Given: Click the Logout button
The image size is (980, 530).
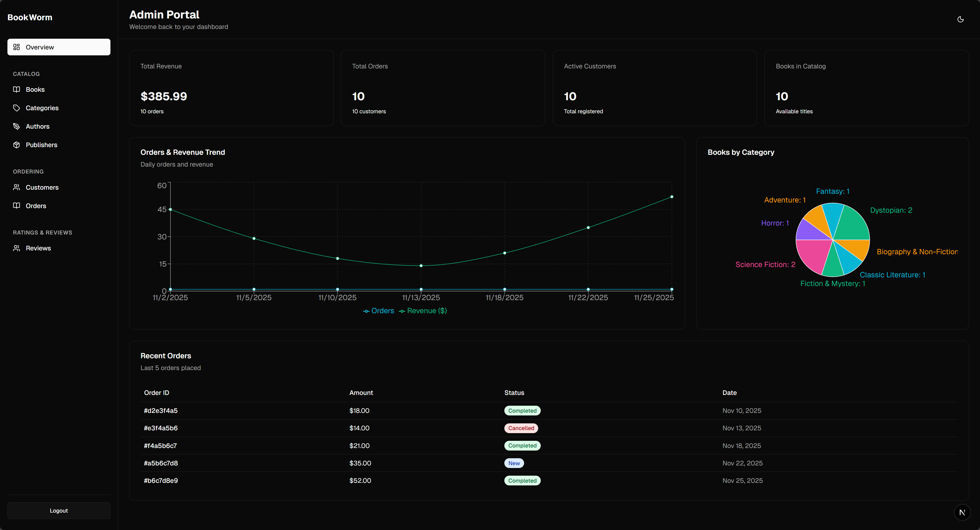Looking at the screenshot, I should tap(59, 511).
